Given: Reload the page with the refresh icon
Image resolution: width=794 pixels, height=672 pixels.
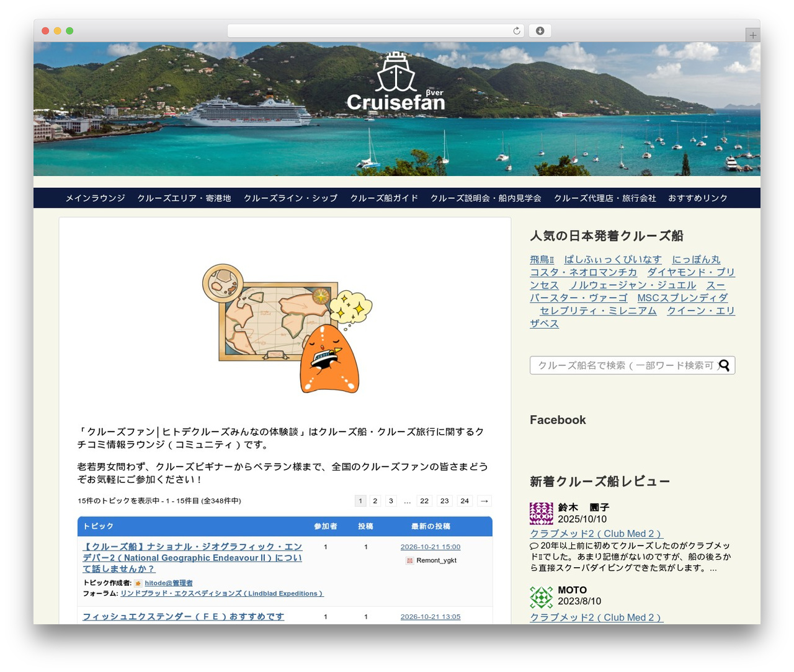Looking at the screenshot, I should point(517,31).
